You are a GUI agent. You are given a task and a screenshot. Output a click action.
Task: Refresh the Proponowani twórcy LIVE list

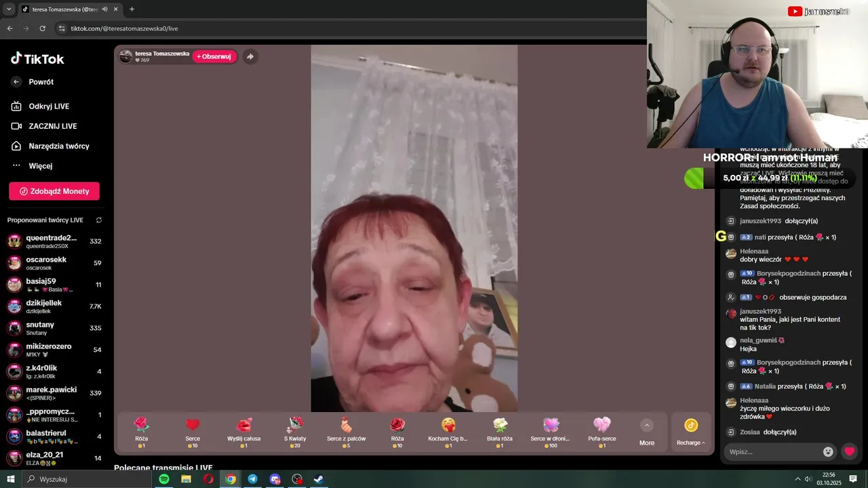(99, 220)
